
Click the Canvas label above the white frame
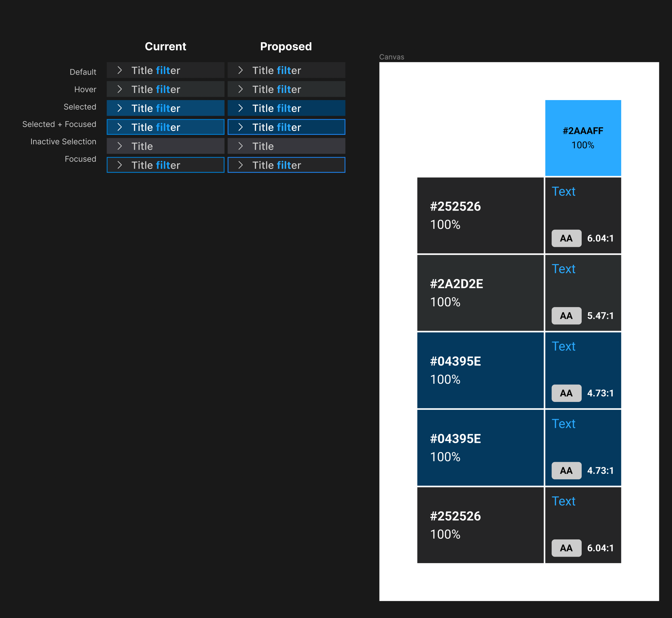[x=391, y=57]
